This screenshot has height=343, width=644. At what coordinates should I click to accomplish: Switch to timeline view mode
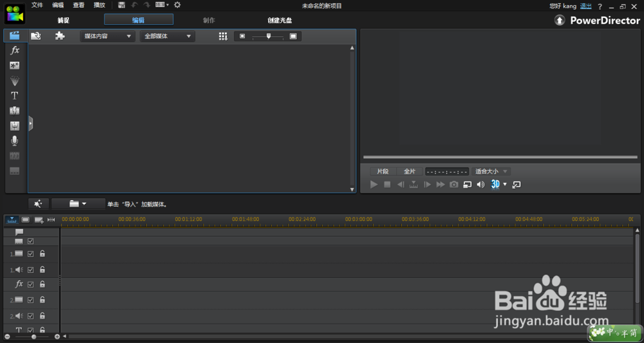(12, 220)
